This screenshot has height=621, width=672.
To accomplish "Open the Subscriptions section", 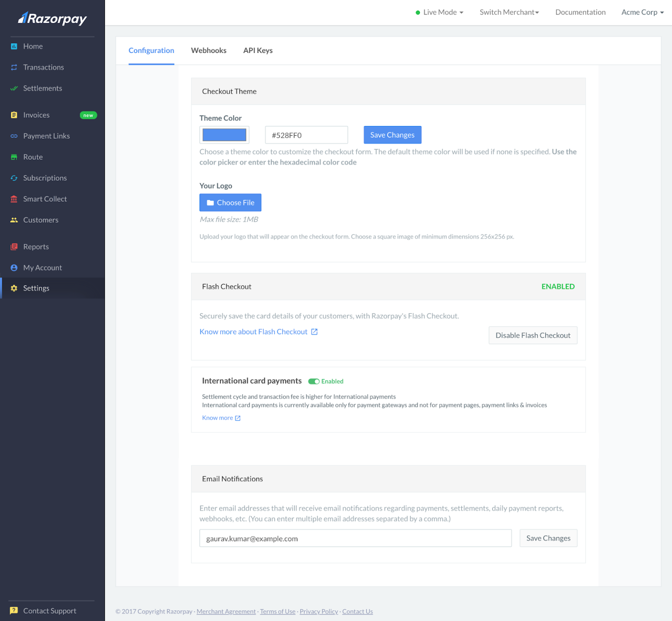I will (45, 178).
